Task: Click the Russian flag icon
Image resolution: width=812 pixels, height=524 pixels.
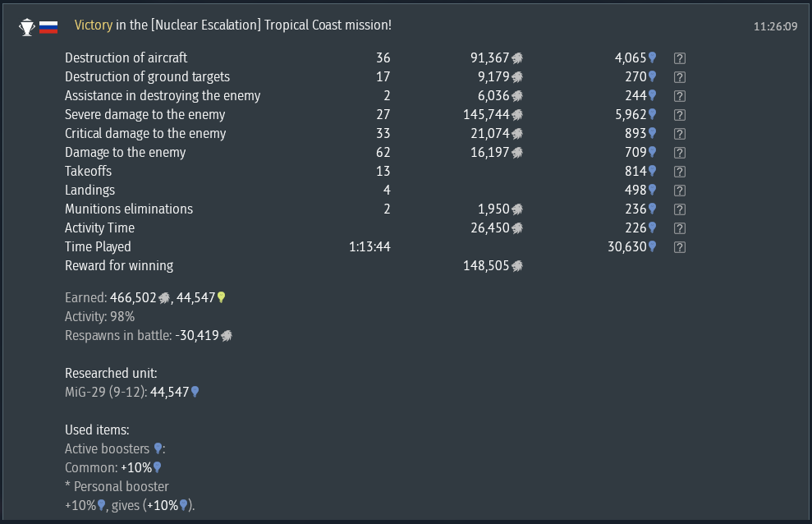Action: click(x=48, y=27)
